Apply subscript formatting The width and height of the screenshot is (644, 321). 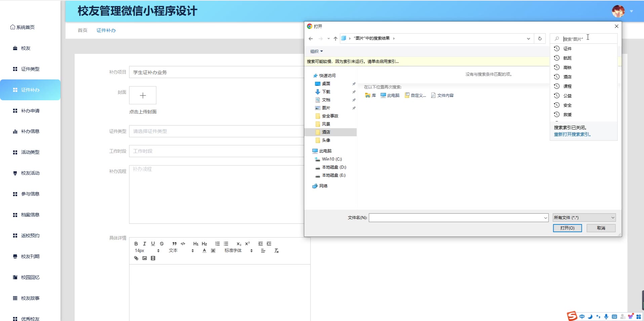(x=239, y=244)
